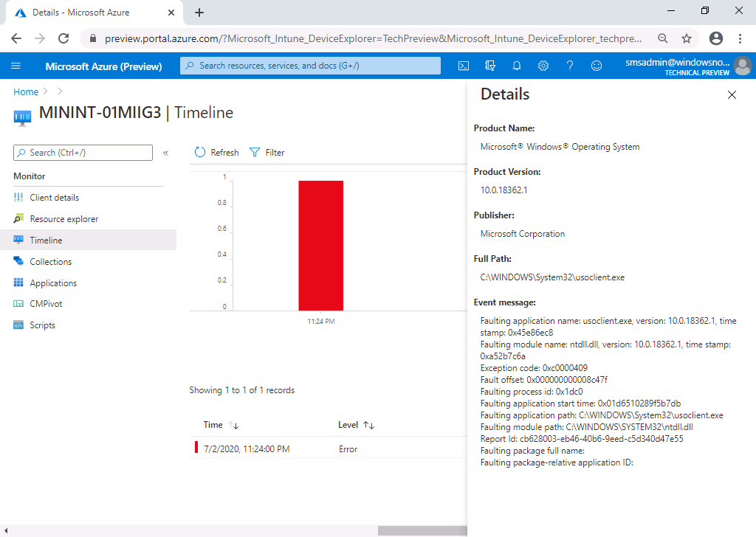Close the Details panel
This screenshot has width=756, height=537.
pyautogui.click(x=732, y=95)
